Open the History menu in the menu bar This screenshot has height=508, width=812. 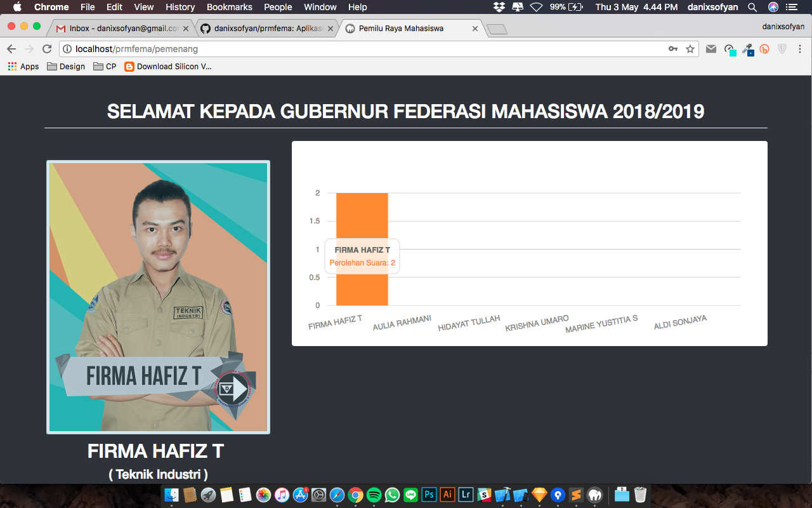180,7
